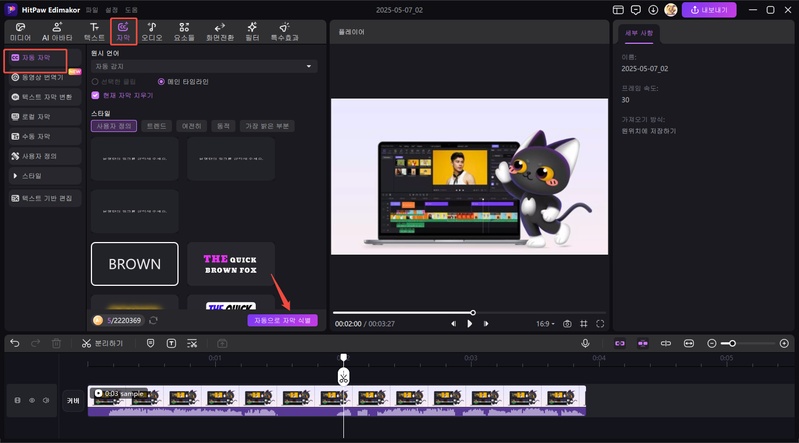Open the feedback message icon
The width and height of the screenshot is (799, 443).
[x=635, y=10]
